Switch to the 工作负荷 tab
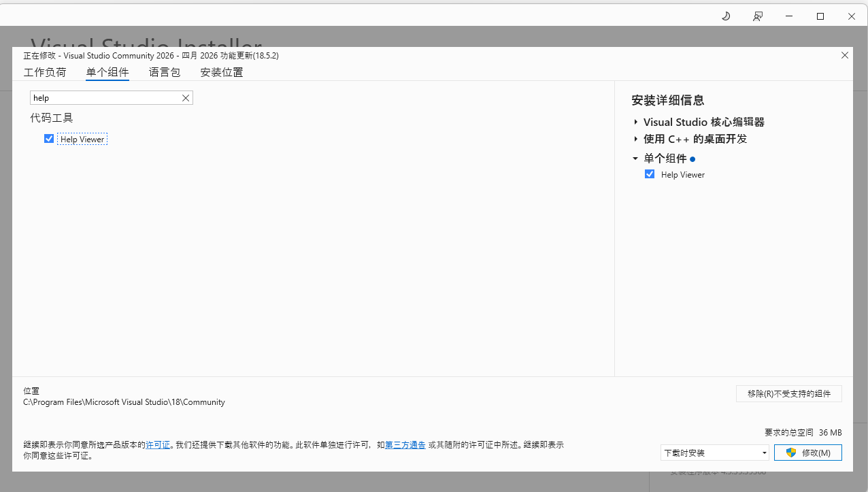868x492 pixels. [x=45, y=72]
